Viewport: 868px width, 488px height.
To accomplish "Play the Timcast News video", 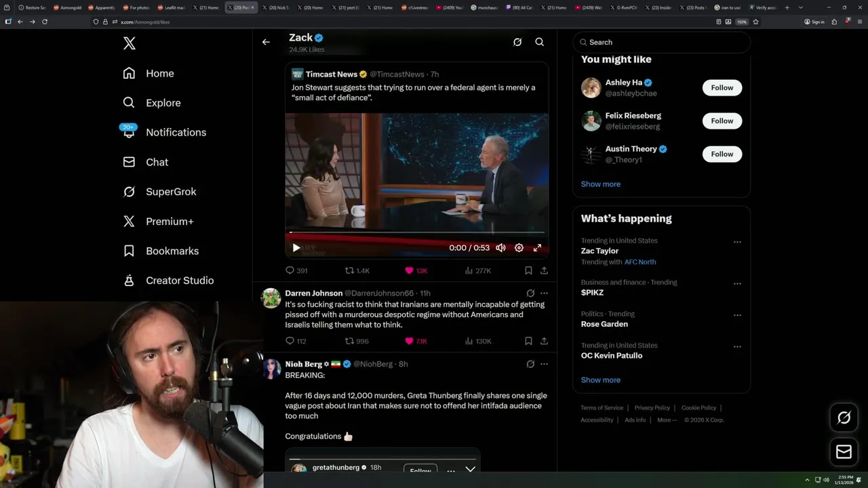I will (296, 248).
